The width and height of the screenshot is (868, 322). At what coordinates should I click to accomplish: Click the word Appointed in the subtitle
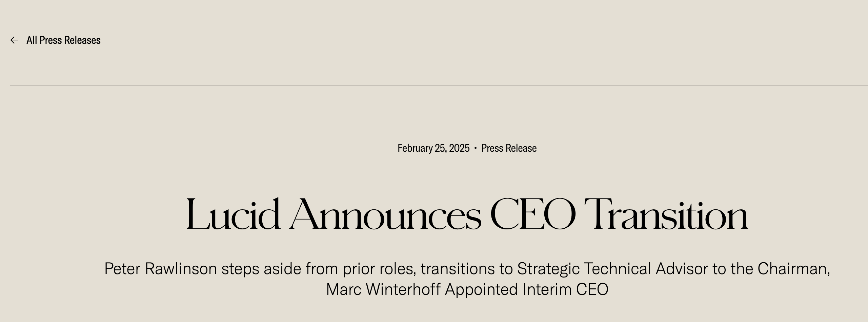click(481, 289)
